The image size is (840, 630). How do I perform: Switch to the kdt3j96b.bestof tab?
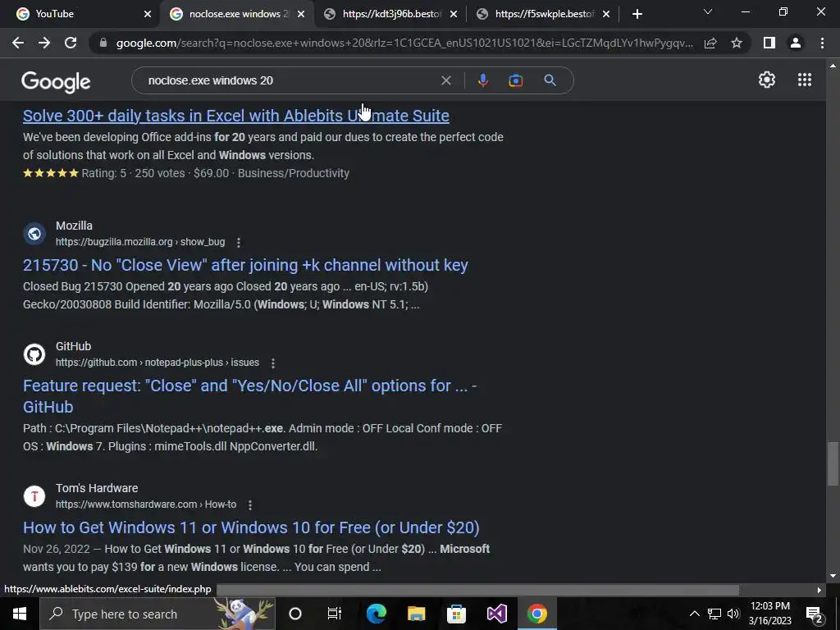[x=391, y=14]
